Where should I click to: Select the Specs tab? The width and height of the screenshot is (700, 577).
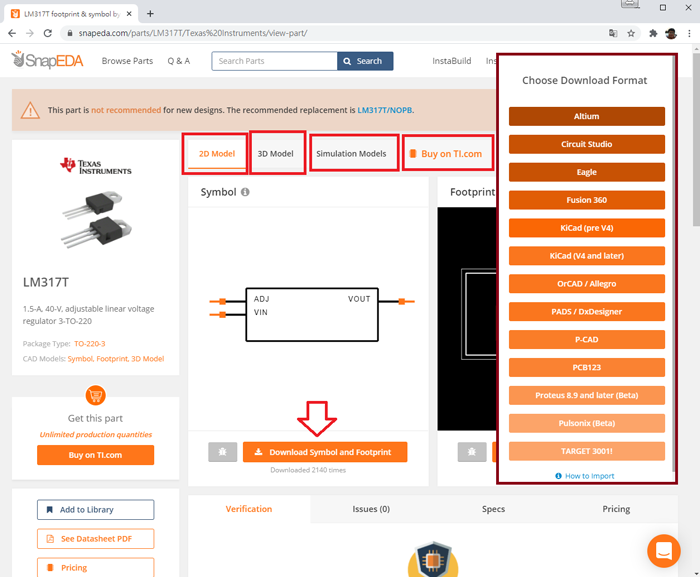pos(493,509)
